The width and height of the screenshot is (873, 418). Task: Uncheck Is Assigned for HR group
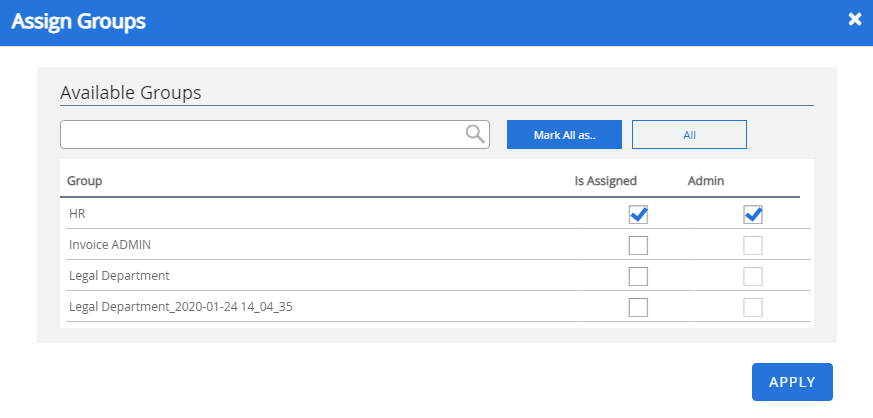638,214
